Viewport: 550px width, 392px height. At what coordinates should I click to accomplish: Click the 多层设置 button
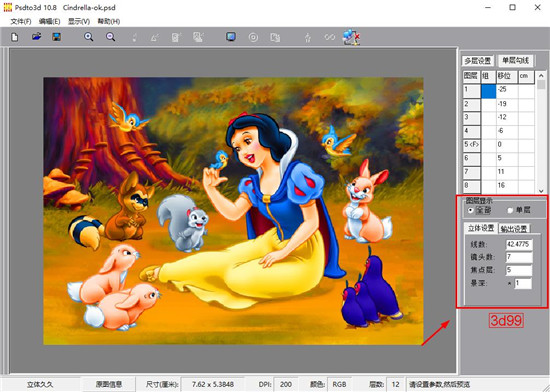(x=478, y=61)
